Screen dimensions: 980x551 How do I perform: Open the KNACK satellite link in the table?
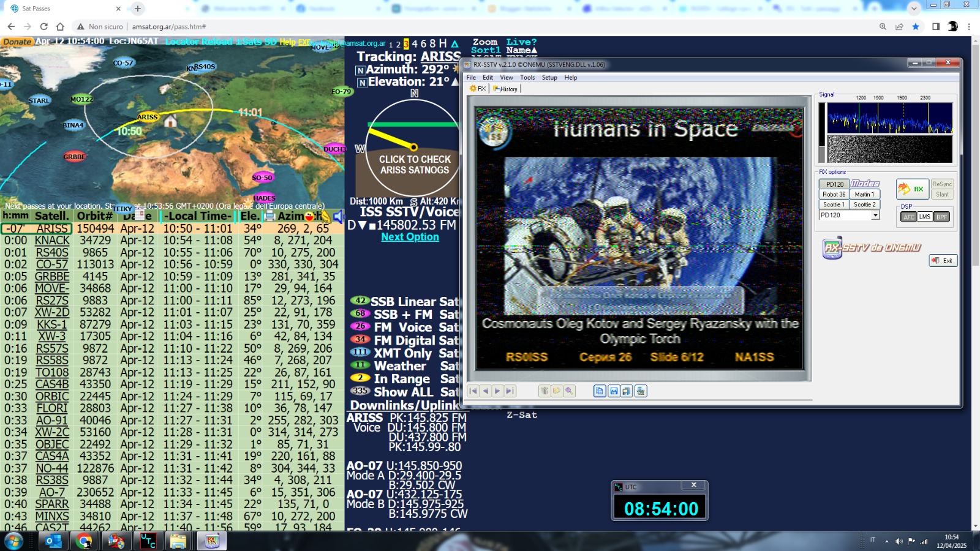52,241
